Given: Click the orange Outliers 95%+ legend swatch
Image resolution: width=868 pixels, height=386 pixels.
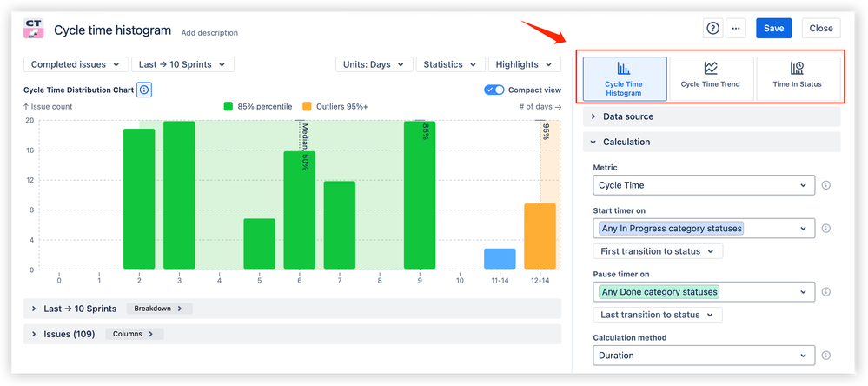Looking at the screenshot, I should coord(308,106).
